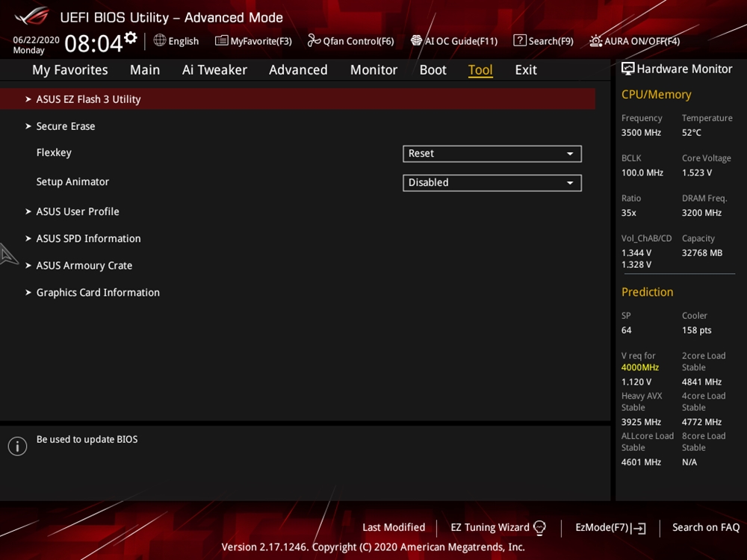The image size is (747, 560).
Task: Click the 3200 MHz DRAM frequency value
Action: point(701,213)
